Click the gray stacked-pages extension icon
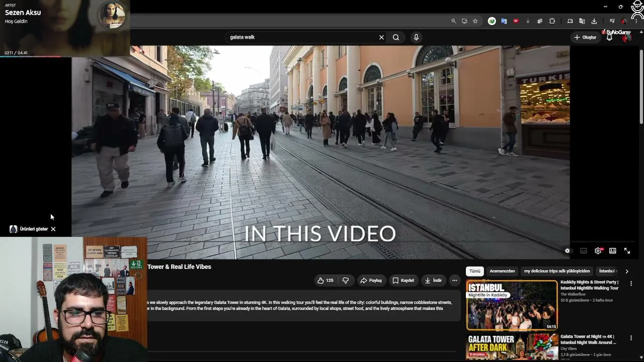The width and height of the screenshot is (644, 362). [x=540, y=21]
